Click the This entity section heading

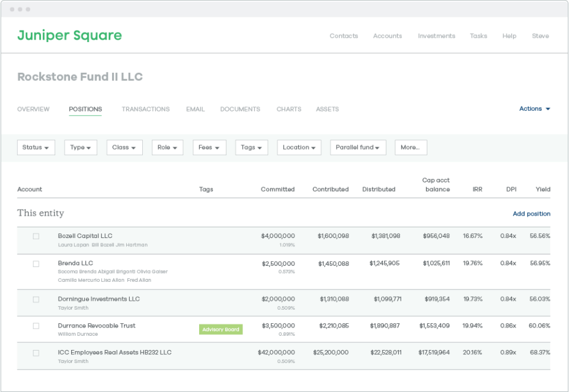pos(41,213)
